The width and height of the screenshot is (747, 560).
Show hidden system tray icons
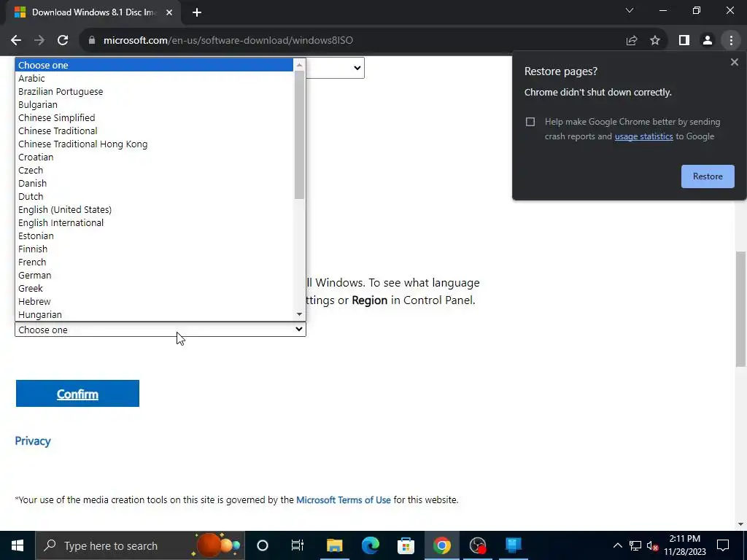coord(617,545)
